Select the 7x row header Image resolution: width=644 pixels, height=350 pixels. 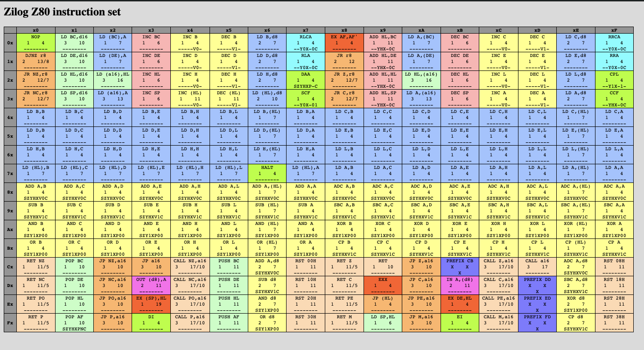pyautogui.click(x=10, y=173)
